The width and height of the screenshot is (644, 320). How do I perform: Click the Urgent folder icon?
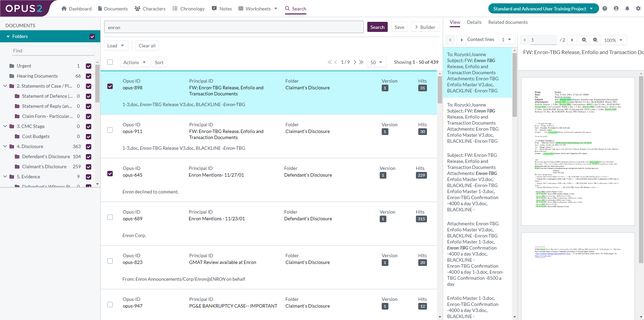[x=12, y=66]
